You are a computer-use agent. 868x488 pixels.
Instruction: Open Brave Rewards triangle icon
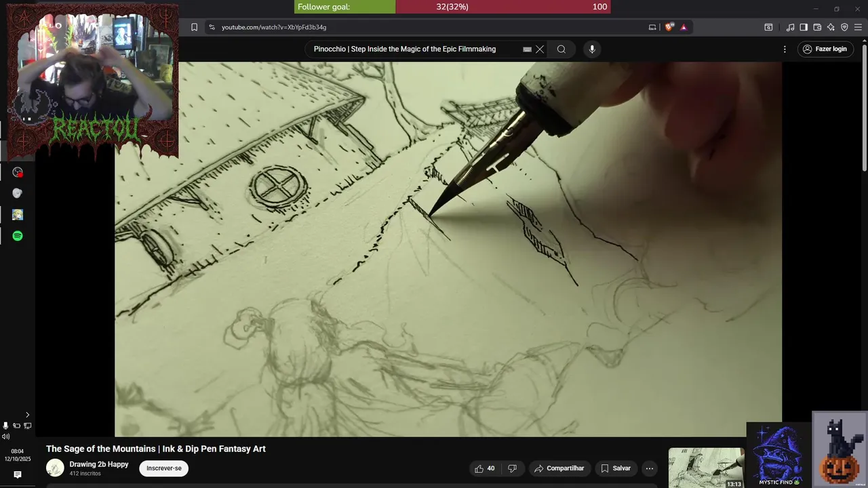pos(684,27)
